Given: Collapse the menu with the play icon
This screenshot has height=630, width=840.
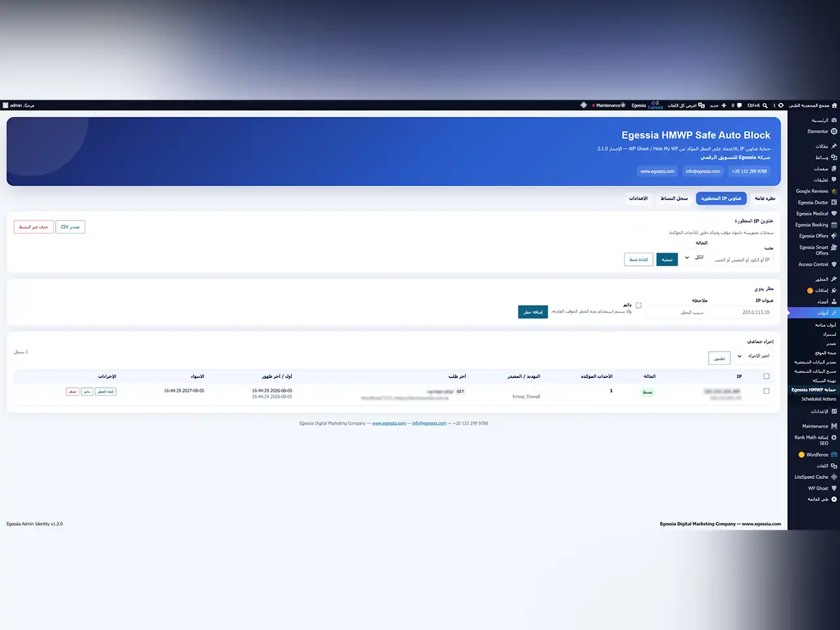Looking at the screenshot, I should coord(834,499).
